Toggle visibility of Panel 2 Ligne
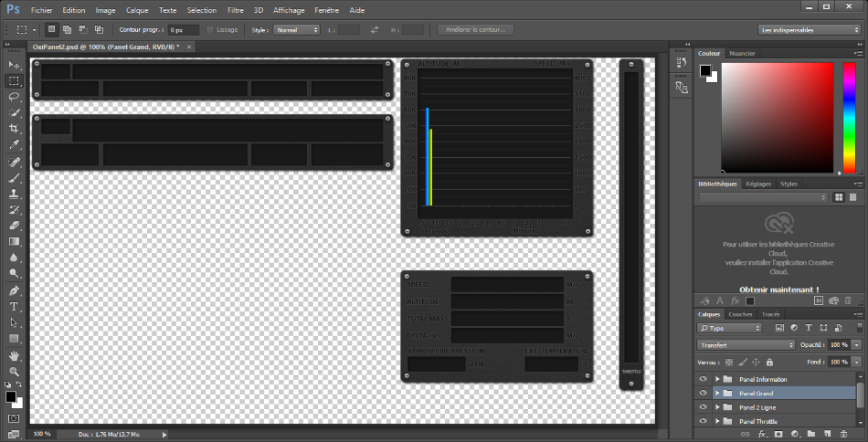Image resolution: width=868 pixels, height=442 pixels. tap(703, 407)
